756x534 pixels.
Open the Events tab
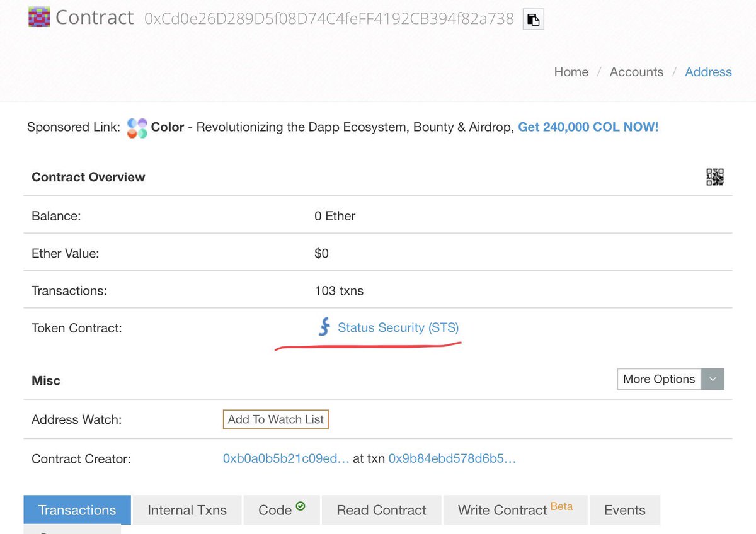click(624, 510)
